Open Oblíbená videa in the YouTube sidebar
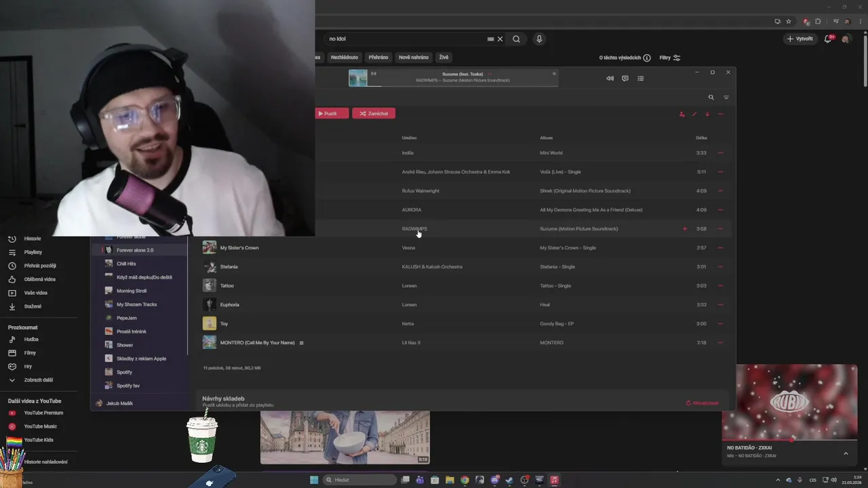868x488 pixels. pos(41,279)
